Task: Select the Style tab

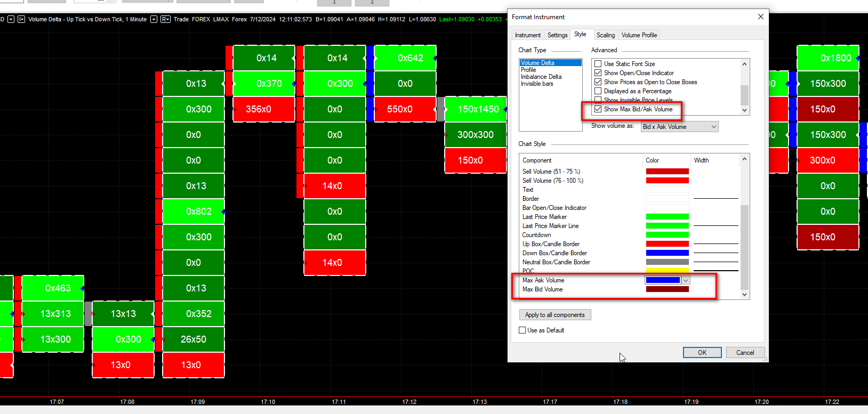Action: coord(580,34)
